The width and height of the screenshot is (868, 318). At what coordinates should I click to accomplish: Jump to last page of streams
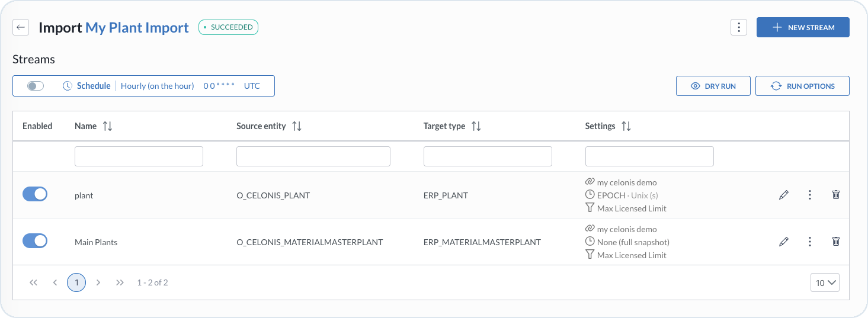tap(120, 282)
